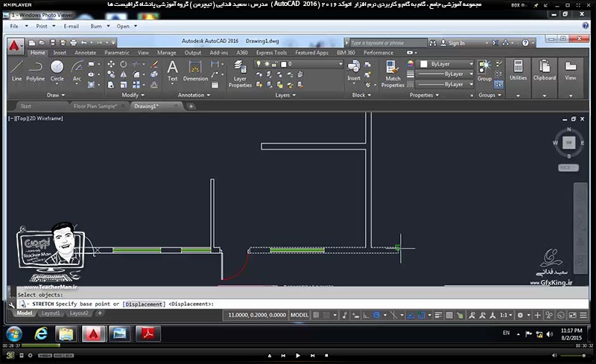Open Layer Properties manager

pos(240,74)
